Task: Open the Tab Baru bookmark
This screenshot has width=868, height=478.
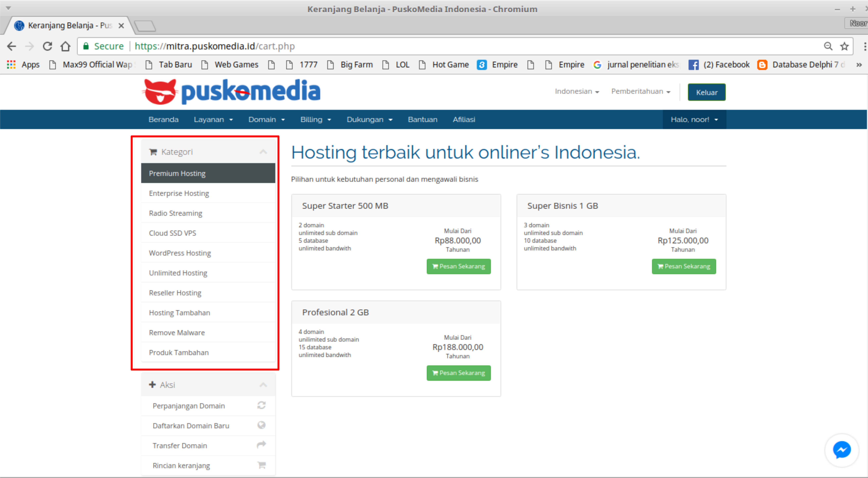Action: [168, 64]
